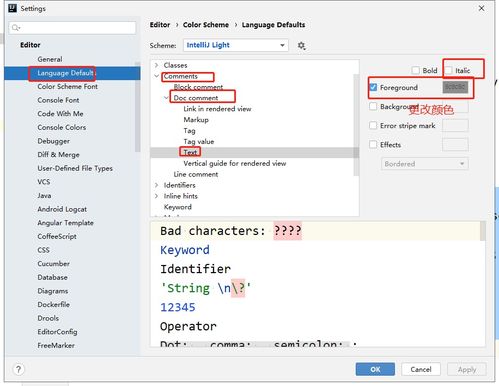The width and height of the screenshot is (499, 386).
Task: Enable the Italic checkbox
Action: coord(449,70)
